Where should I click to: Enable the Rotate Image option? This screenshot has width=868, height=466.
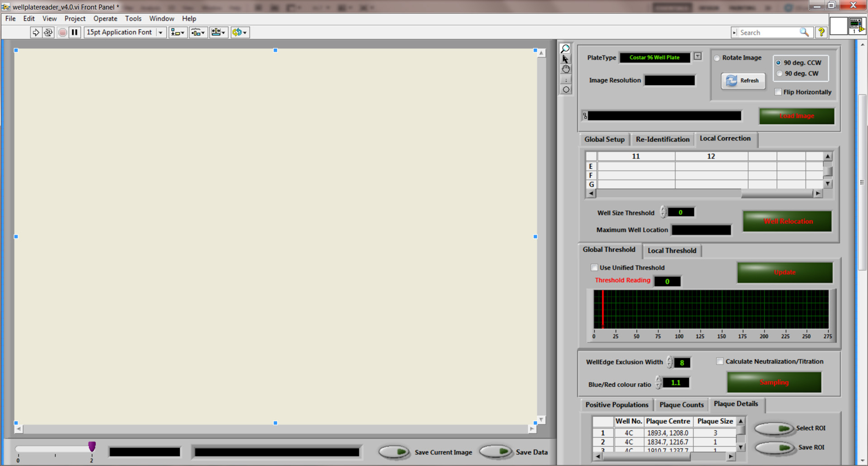click(717, 58)
